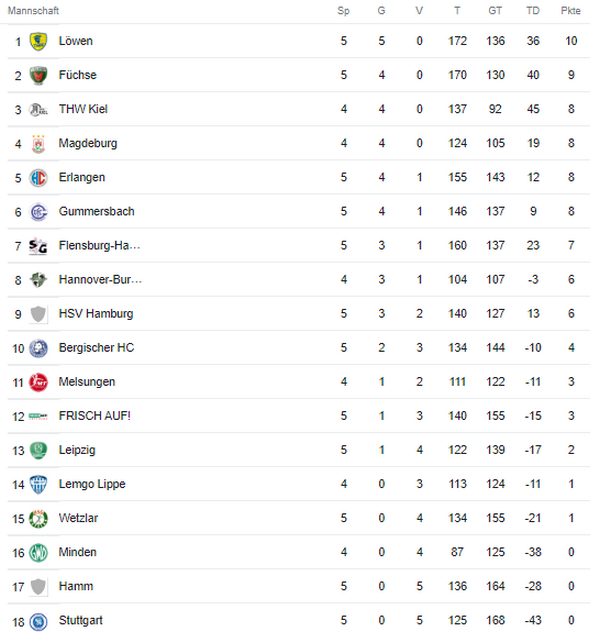Select the Leipzig table row

(299, 450)
